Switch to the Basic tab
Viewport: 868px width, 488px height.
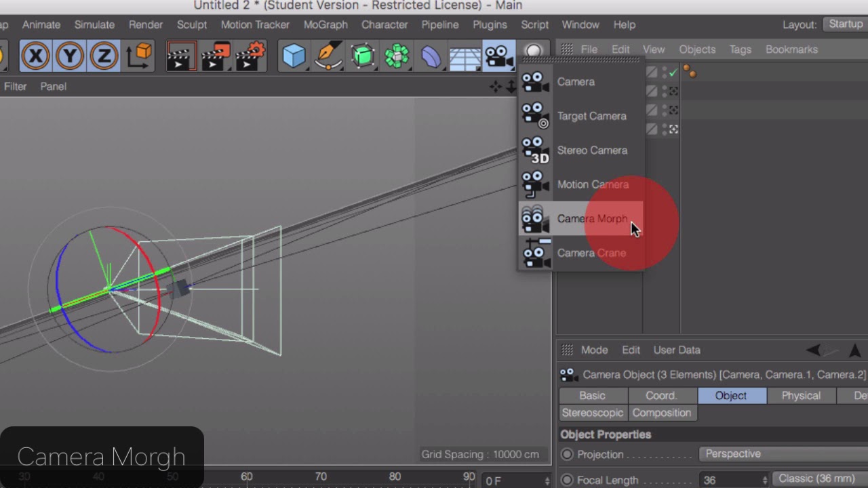tap(593, 396)
